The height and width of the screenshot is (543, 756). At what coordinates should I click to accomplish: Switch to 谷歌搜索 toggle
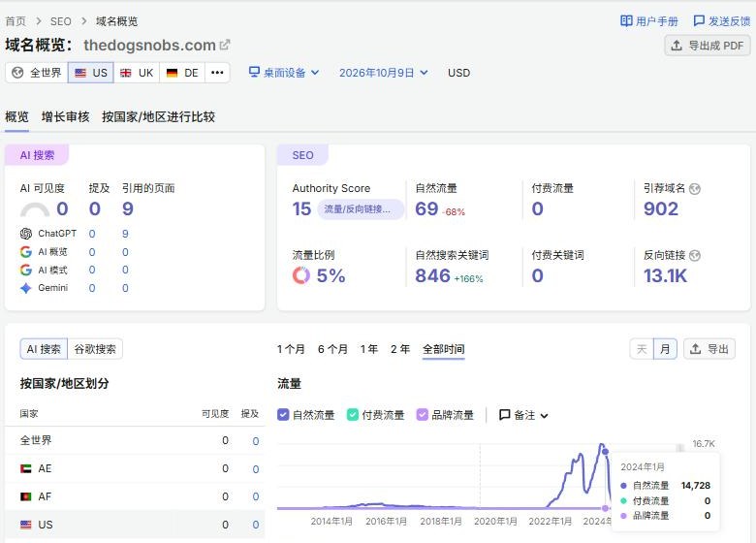coord(95,349)
